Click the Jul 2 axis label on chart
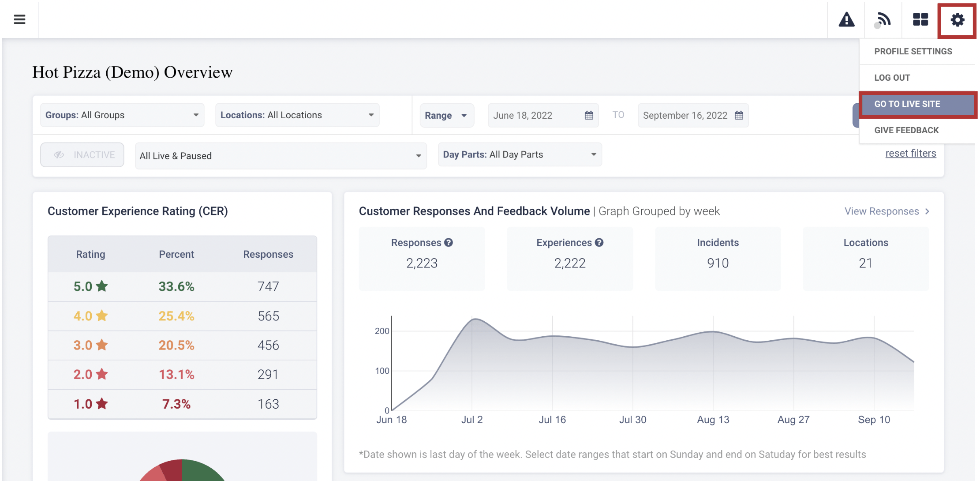This screenshot has height=481, width=980. [472, 420]
